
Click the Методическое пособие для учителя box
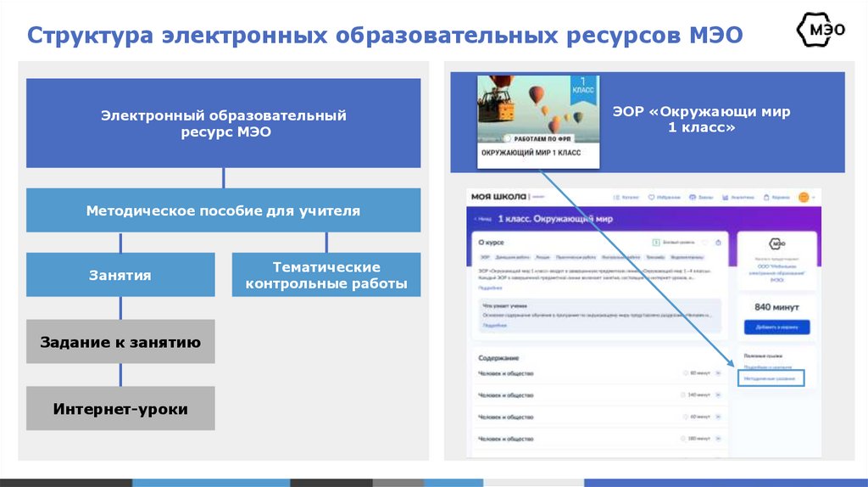coord(223,210)
